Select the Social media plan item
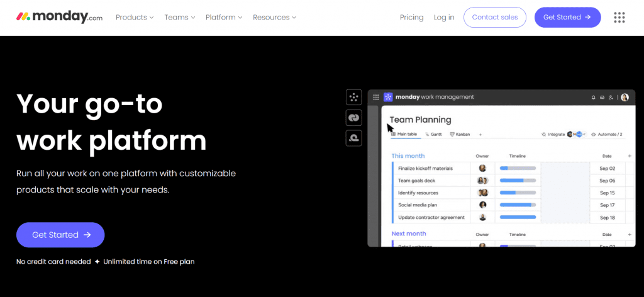Screen dimensions: 644x297 [418, 205]
